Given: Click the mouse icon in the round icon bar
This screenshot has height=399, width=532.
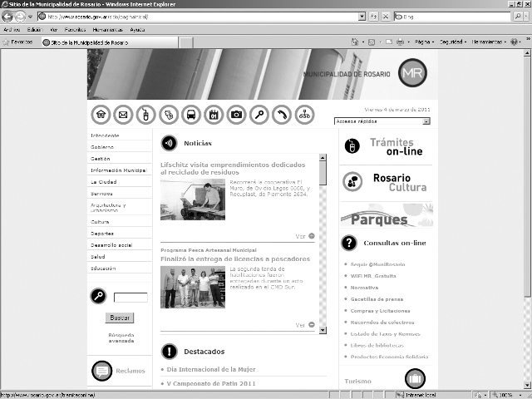Looking at the screenshot, I should pyautogui.click(x=146, y=115).
